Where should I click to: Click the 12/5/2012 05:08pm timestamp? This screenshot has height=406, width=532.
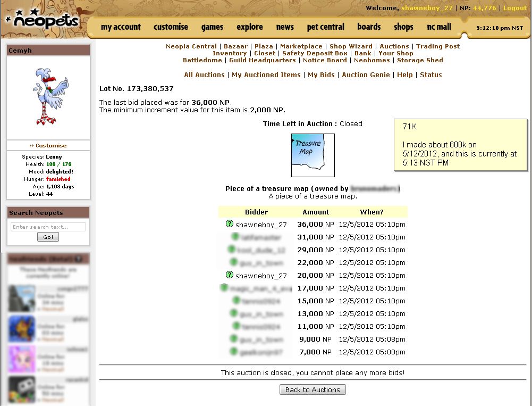point(372,339)
